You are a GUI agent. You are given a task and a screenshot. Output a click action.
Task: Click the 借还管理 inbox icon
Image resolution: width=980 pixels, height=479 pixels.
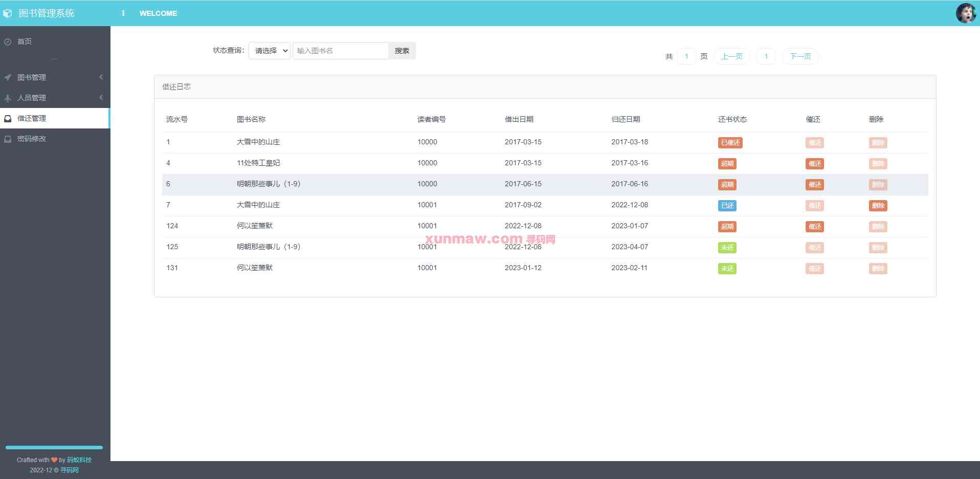click(8, 119)
